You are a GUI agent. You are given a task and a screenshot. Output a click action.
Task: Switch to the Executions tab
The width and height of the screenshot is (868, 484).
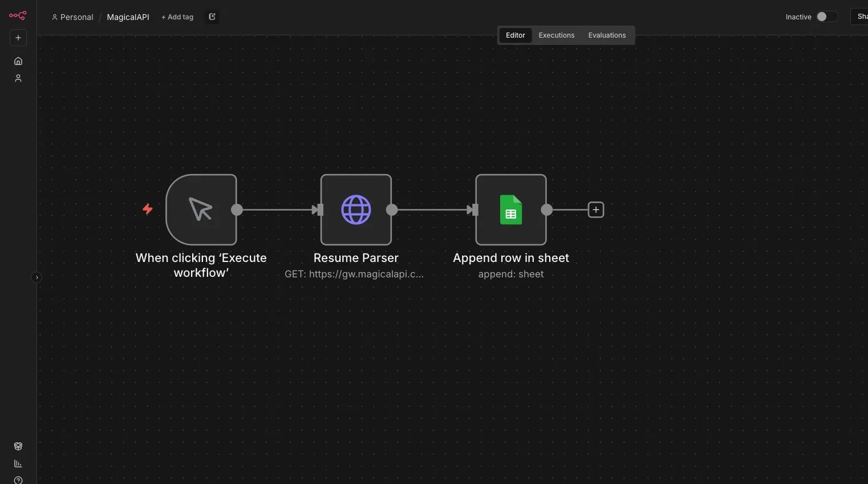[557, 35]
